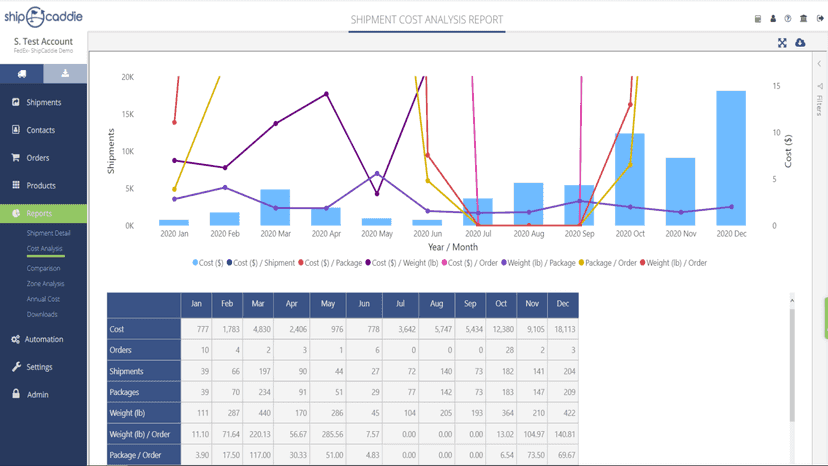The width and height of the screenshot is (828, 466).
Task: Toggle Cost ($) / Package legend series
Action: [330, 263]
